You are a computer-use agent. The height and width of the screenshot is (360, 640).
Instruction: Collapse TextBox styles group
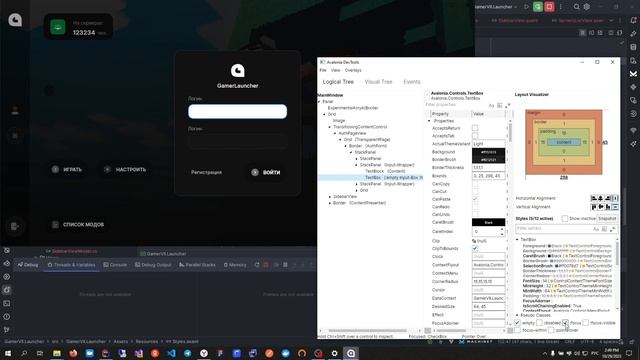[517, 240]
